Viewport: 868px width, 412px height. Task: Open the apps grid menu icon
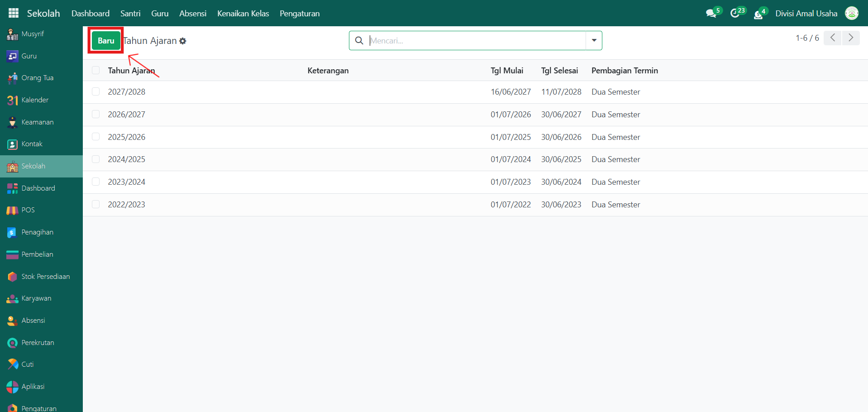[14, 13]
